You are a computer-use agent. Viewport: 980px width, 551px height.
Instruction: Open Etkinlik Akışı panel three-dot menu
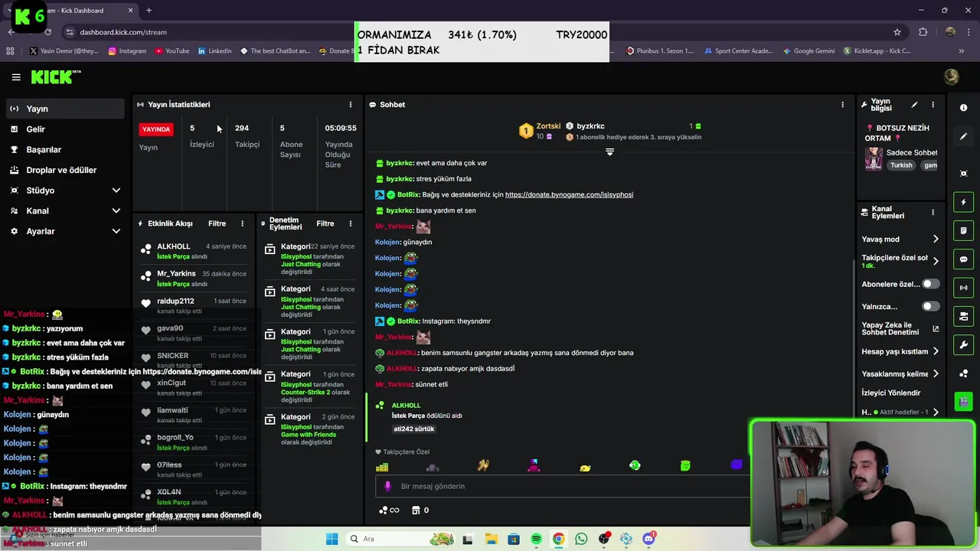click(x=242, y=223)
